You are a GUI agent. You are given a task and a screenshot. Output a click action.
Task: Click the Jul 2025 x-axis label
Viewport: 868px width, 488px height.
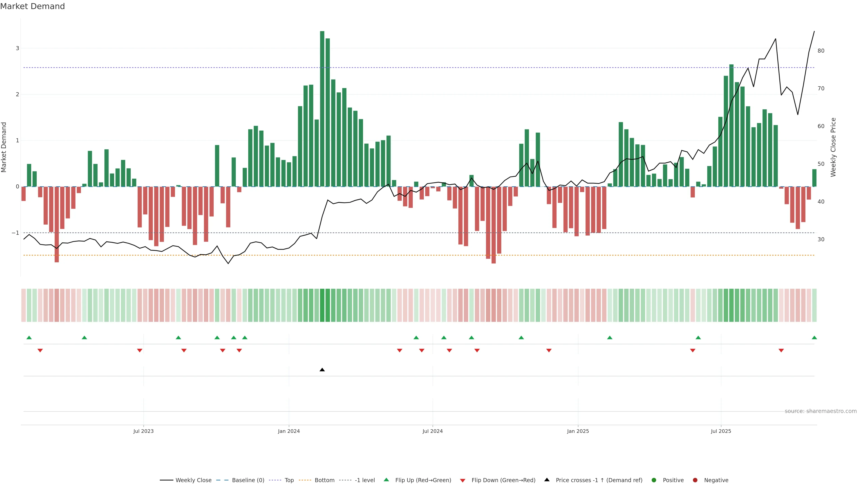click(721, 431)
